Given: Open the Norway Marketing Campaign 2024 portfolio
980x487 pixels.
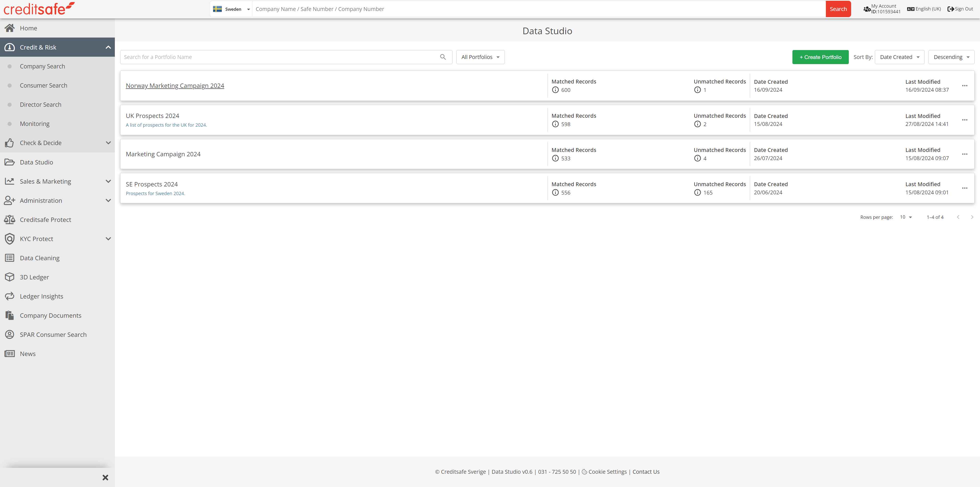Looking at the screenshot, I should click(x=175, y=86).
